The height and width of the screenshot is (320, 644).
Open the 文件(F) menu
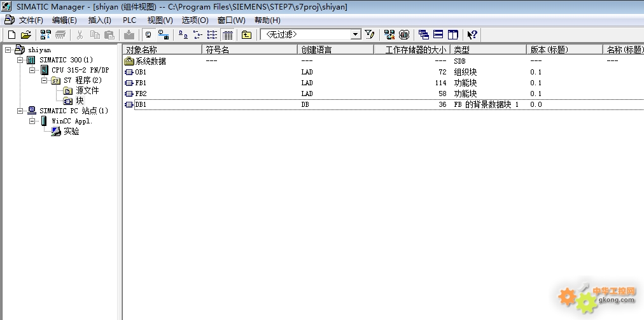[31, 20]
